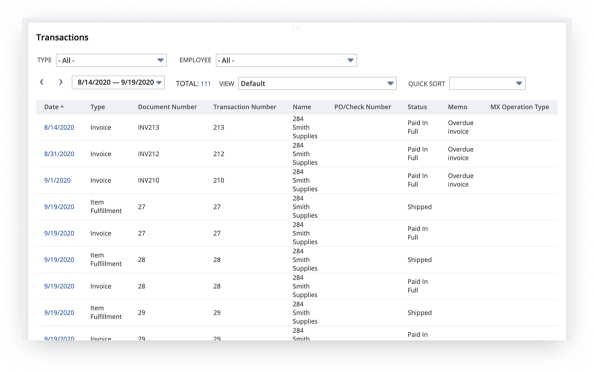The height and width of the screenshot is (372, 594).
Task: Open 9/19/2020 link for Item Fulfillment 27
Action: click(x=59, y=207)
